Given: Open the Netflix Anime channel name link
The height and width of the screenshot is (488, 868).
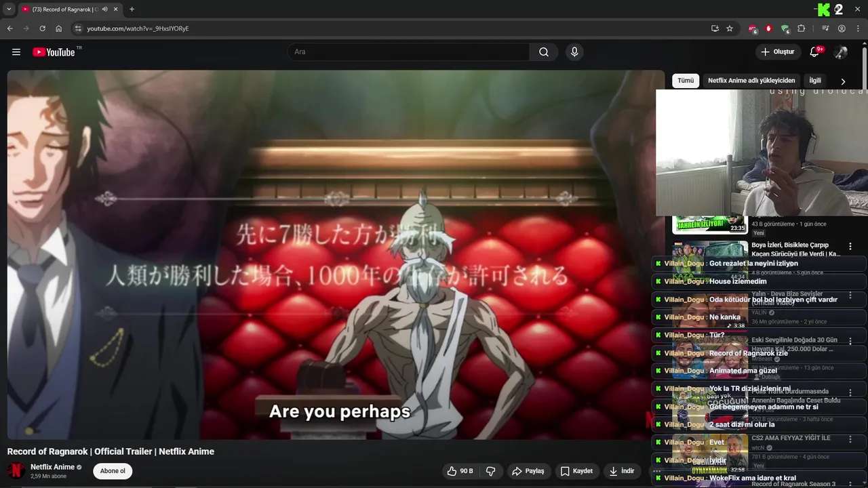Looking at the screenshot, I should [52, 467].
